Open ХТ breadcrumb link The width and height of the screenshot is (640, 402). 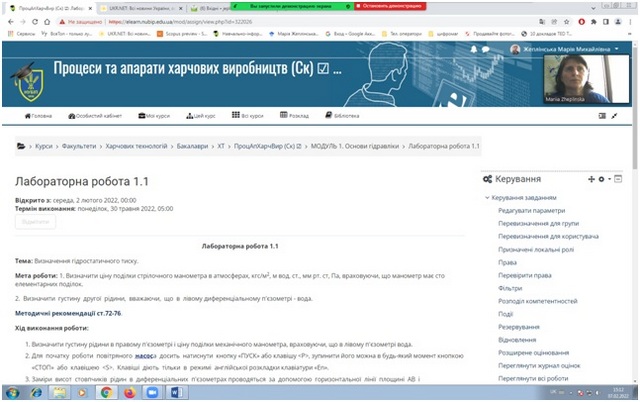pyautogui.click(x=221, y=146)
